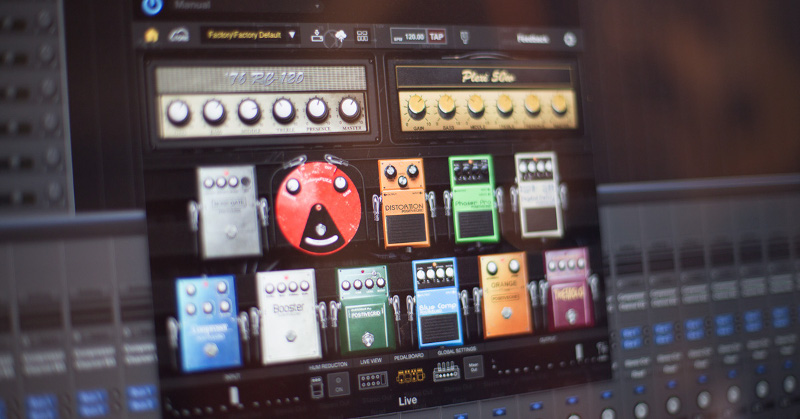The height and width of the screenshot is (419, 800).
Task: Toggle the footswitch on the gray noise gate pedal
Action: coord(231,231)
